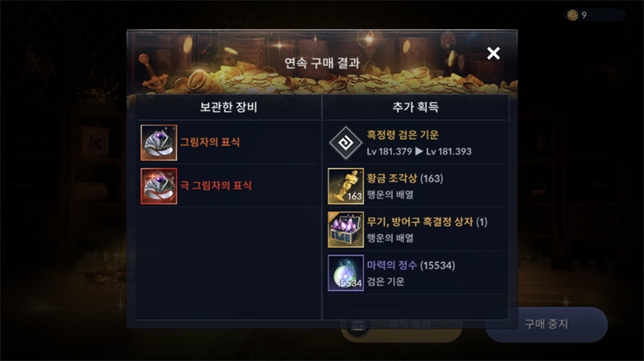This screenshot has width=644, height=361.
Task: Click the 보관한 장비 column header
Action: pyautogui.click(x=229, y=107)
